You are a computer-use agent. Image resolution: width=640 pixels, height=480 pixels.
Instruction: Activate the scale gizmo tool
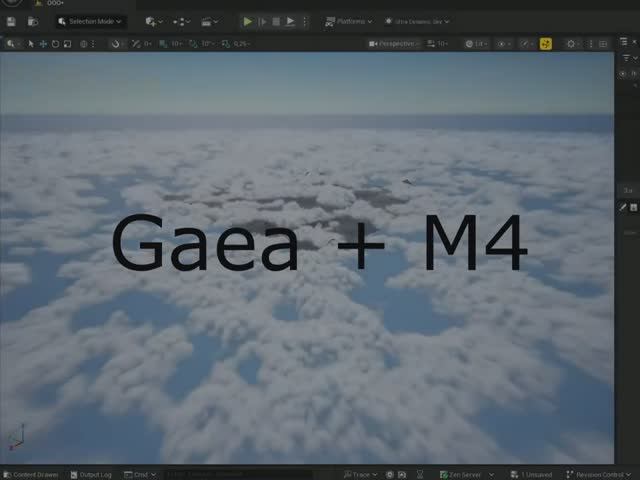point(67,44)
